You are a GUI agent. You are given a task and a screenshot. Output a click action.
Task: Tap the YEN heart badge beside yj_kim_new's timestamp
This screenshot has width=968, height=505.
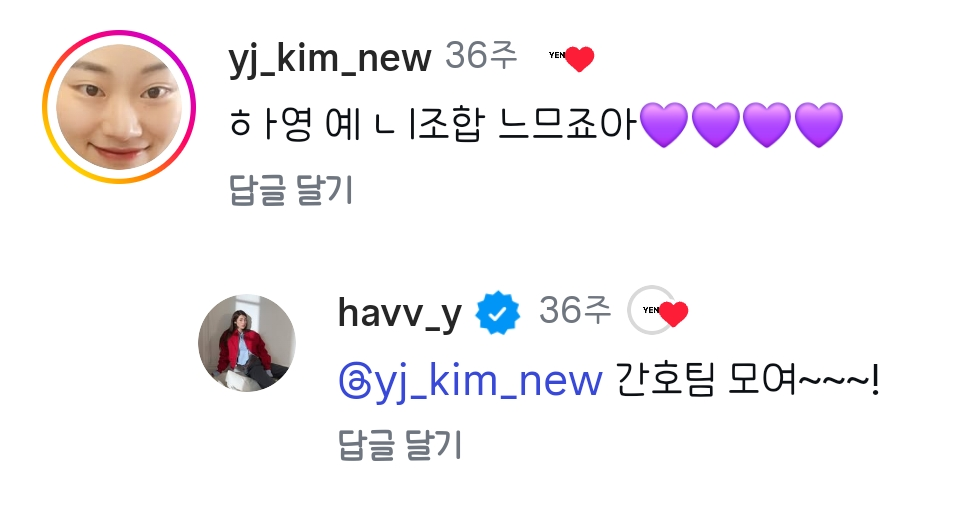pos(572,57)
